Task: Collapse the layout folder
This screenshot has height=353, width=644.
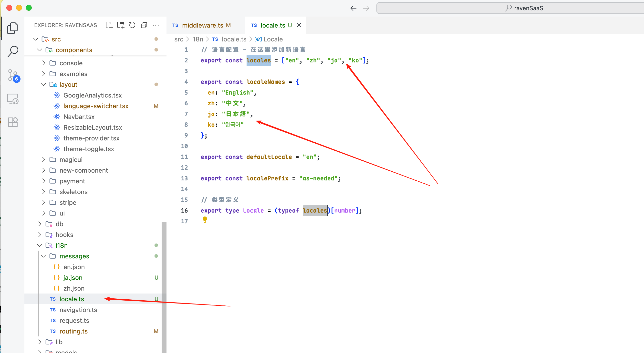Action: click(x=43, y=84)
